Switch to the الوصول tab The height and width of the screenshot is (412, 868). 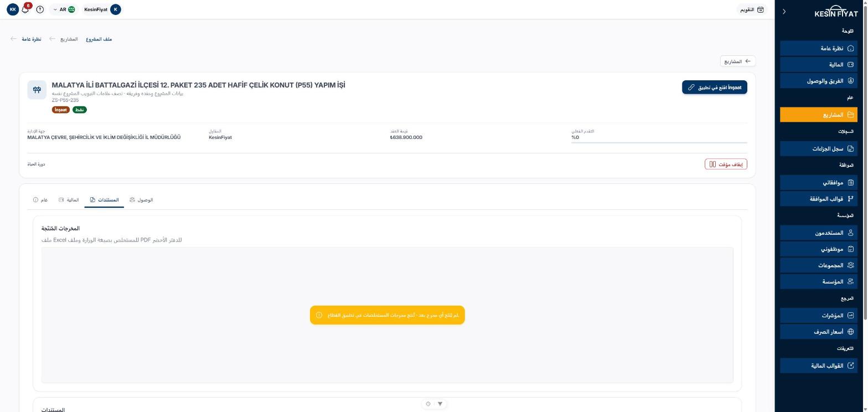[141, 200]
